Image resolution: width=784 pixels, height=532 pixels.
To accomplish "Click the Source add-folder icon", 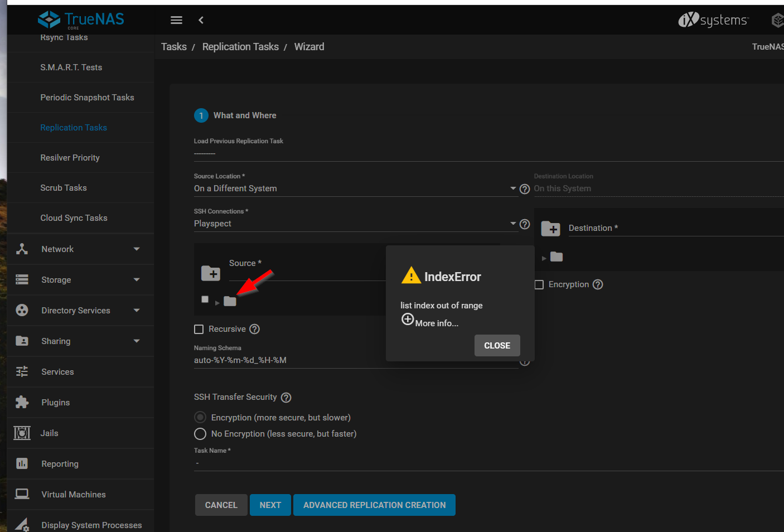I will click(x=211, y=273).
